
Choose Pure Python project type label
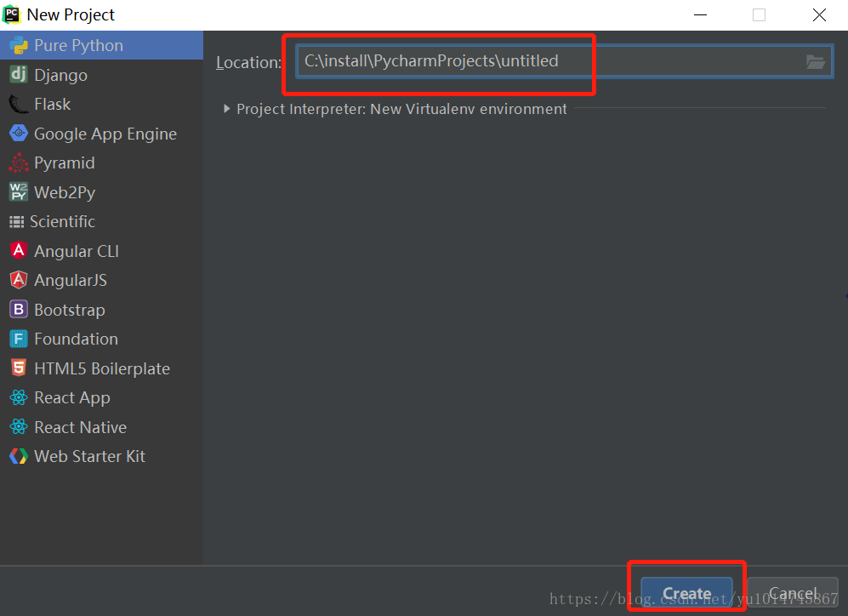click(x=79, y=45)
